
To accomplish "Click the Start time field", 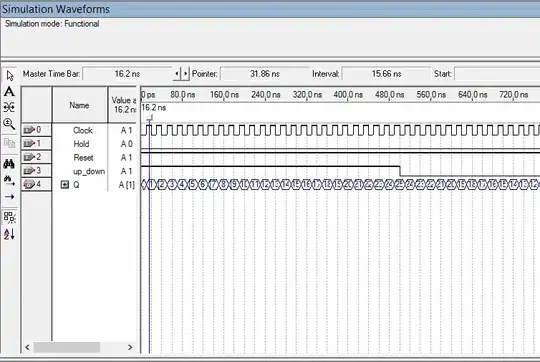I will coord(497,74).
